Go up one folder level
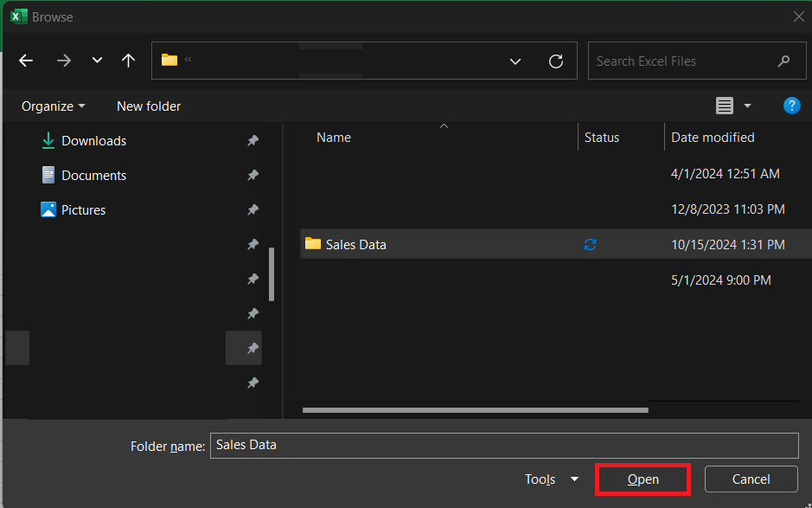 (129, 61)
